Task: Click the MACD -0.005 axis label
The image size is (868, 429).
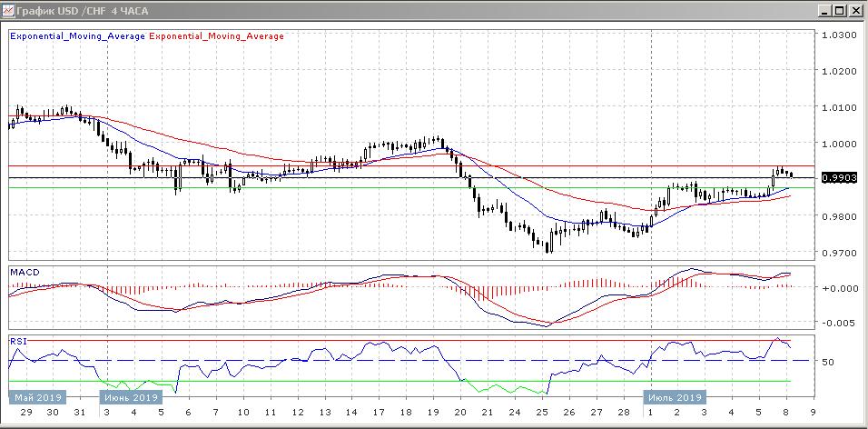Action: click(837, 323)
